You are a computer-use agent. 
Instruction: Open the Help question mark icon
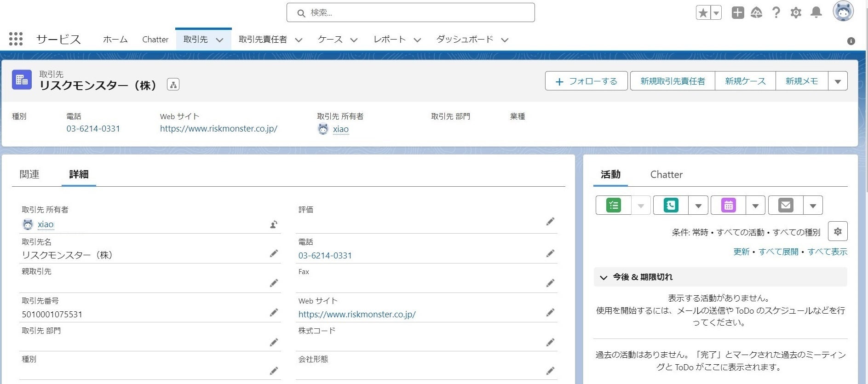[776, 13]
